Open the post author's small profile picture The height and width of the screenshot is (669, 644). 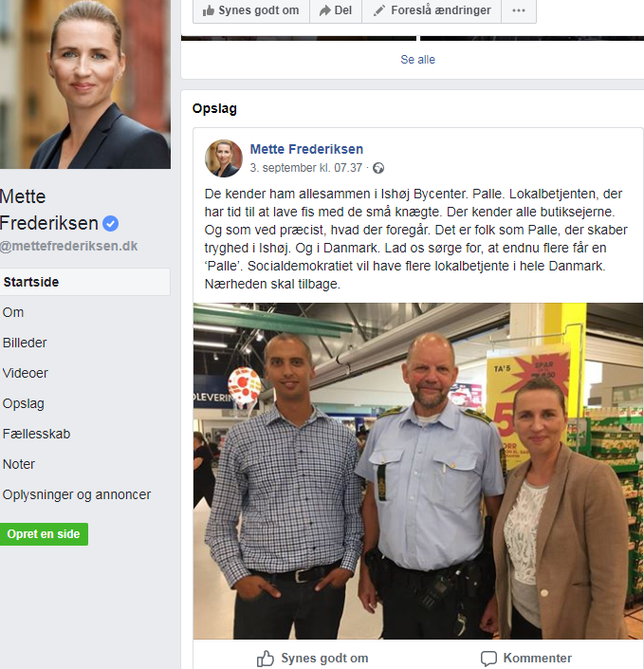[224, 158]
